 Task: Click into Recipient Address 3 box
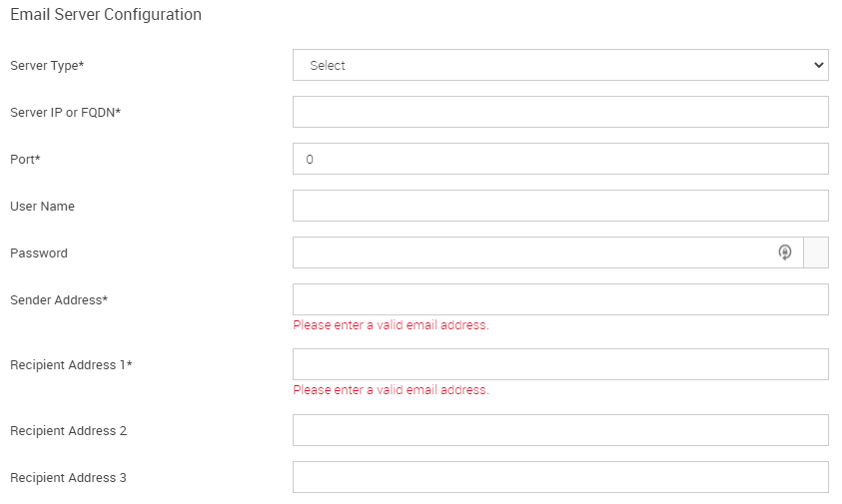point(560,477)
